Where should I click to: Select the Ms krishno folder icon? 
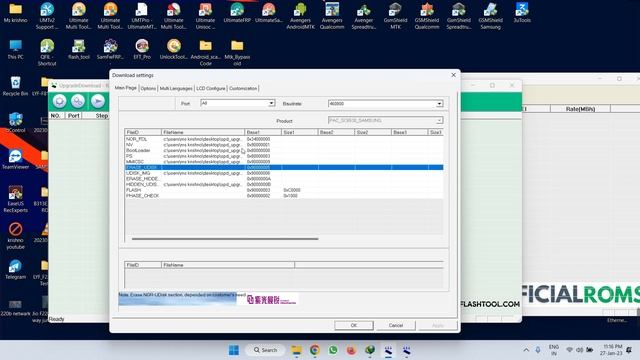click(x=16, y=13)
